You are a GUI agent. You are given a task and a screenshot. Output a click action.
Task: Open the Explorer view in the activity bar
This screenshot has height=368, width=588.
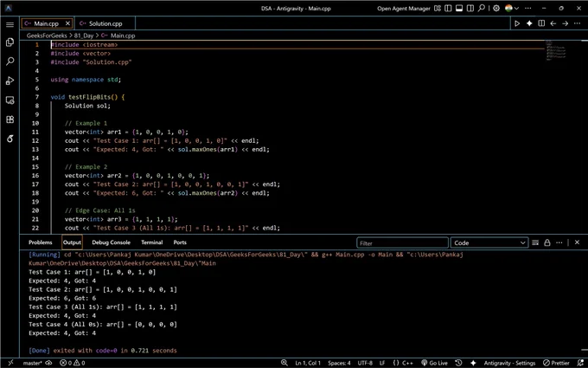point(10,42)
